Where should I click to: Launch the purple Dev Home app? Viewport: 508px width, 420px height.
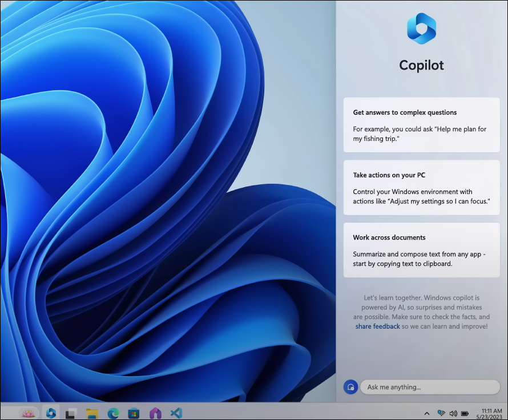tap(154, 412)
